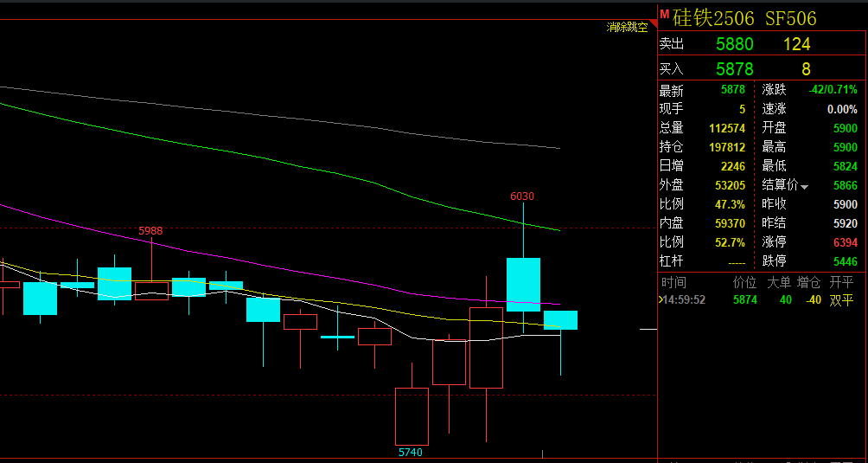Click the 持仓 value 197812
868x463 pixels.
[727, 148]
